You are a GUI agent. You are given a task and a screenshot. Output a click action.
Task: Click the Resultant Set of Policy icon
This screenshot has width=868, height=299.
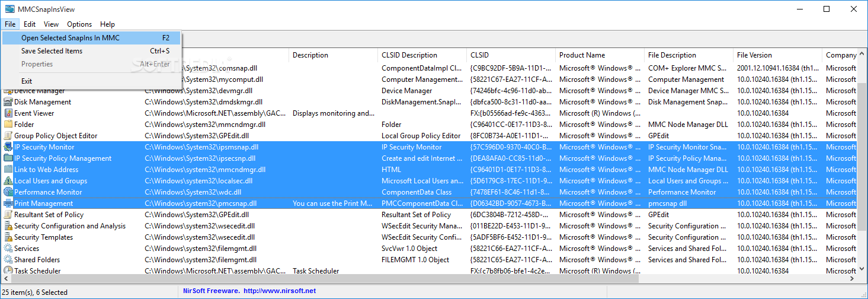8,215
